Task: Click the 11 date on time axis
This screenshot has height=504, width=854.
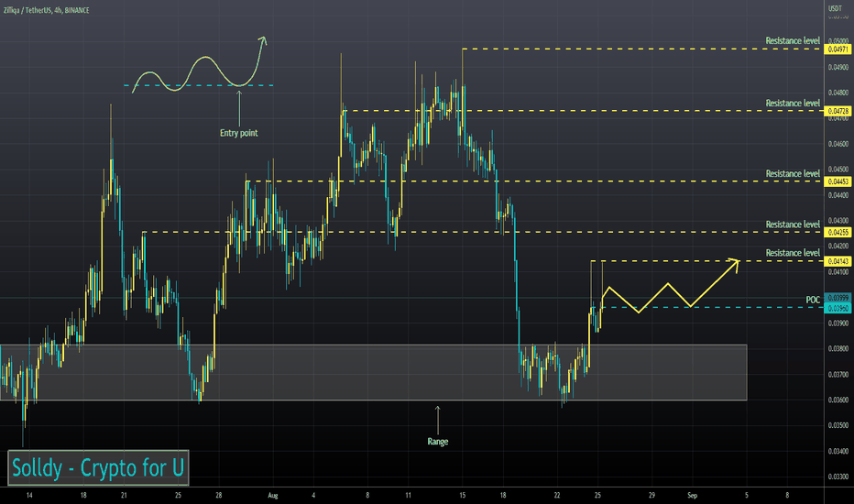Action: [408, 495]
